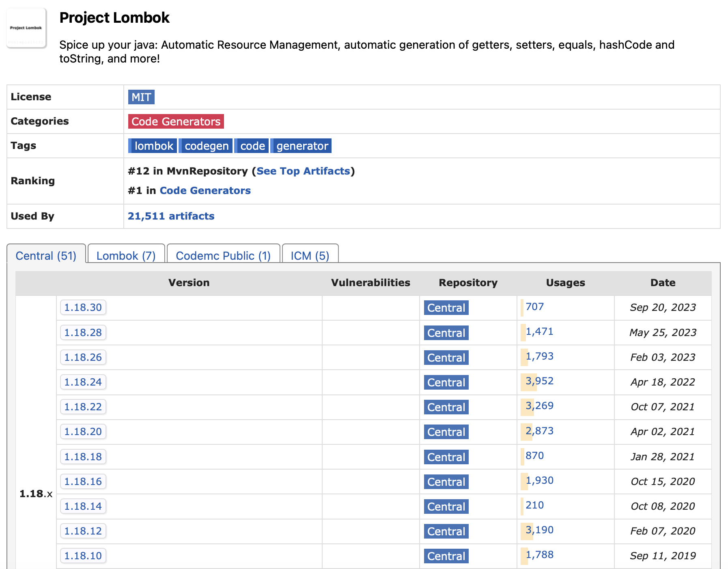
Task: Open the 3,190 usages link
Action: click(539, 530)
